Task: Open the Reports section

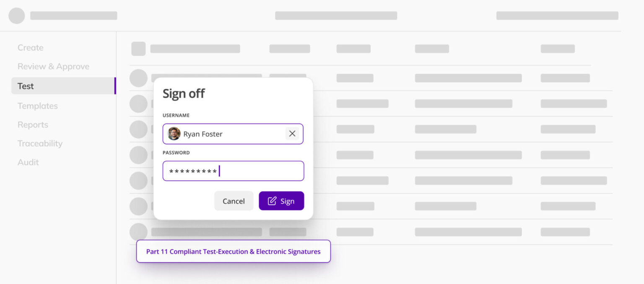Action: coord(33,125)
